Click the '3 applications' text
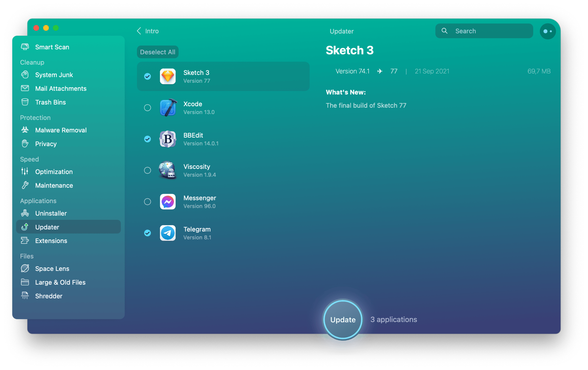The image size is (588, 370). [394, 319]
